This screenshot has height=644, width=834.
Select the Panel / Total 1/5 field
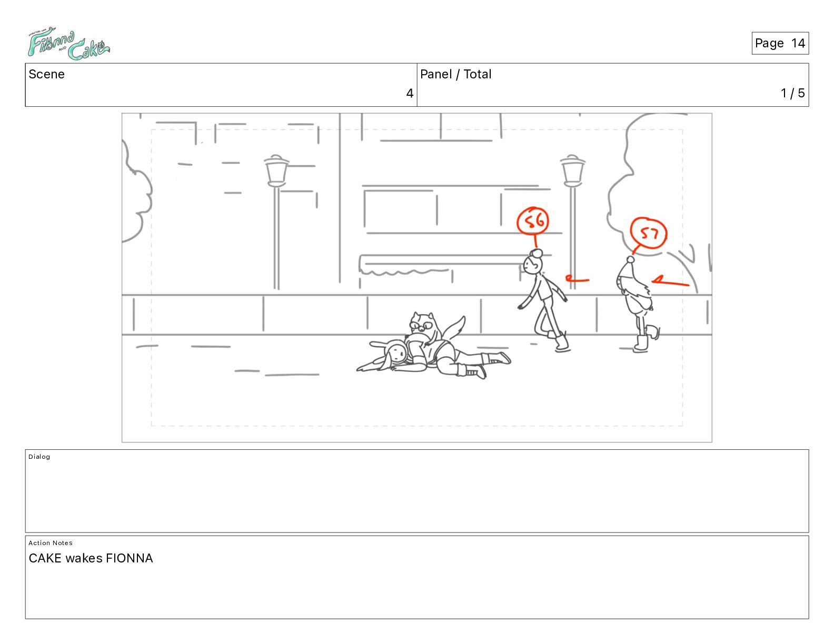point(613,85)
